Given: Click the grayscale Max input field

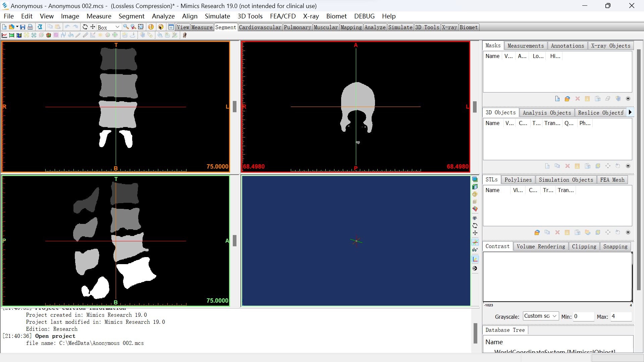Looking at the screenshot, I should 621,316.
